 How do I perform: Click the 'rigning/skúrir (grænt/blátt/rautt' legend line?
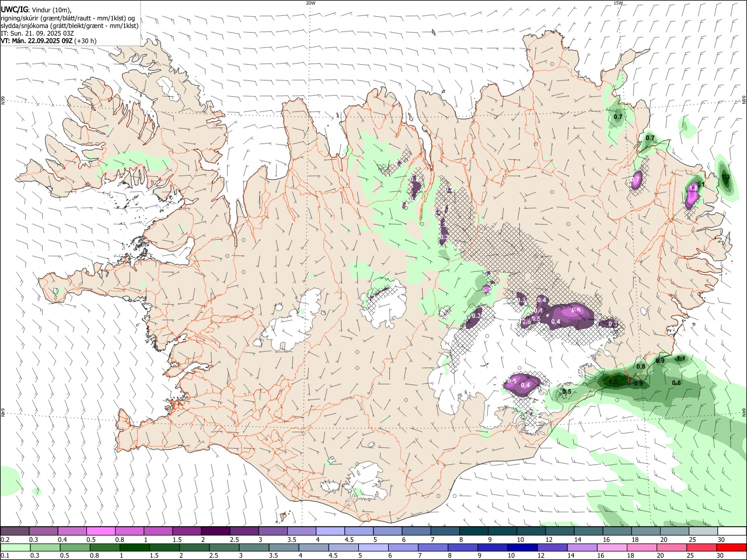click(x=68, y=18)
